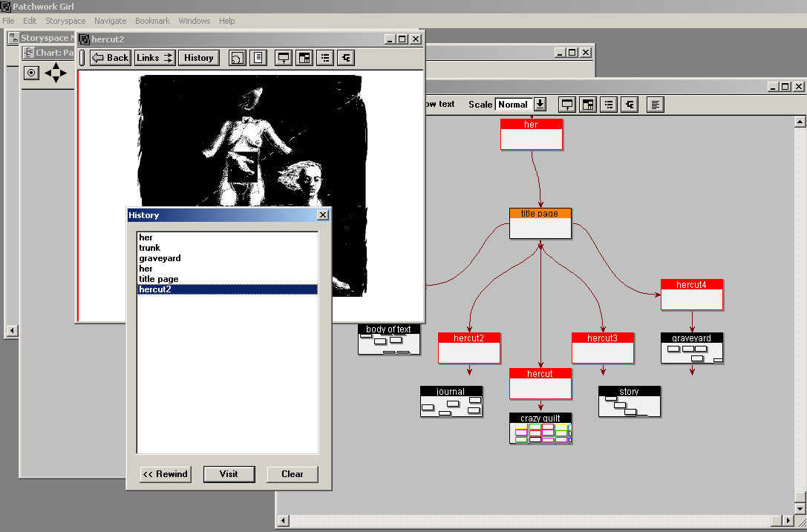Open Storyspace map view icon in hercut2 toolbar
The height and width of the screenshot is (532, 807).
click(284, 58)
